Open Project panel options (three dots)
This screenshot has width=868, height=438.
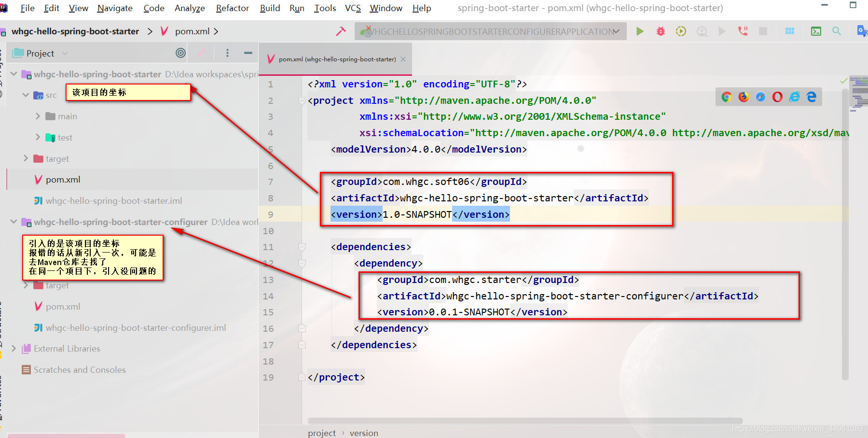(x=227, y=53)
